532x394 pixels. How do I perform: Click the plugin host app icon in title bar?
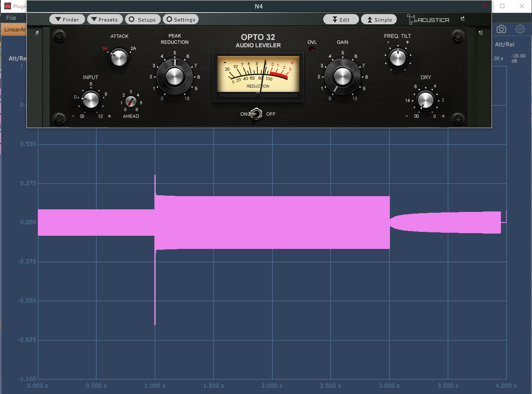click(x=7, y=6)
